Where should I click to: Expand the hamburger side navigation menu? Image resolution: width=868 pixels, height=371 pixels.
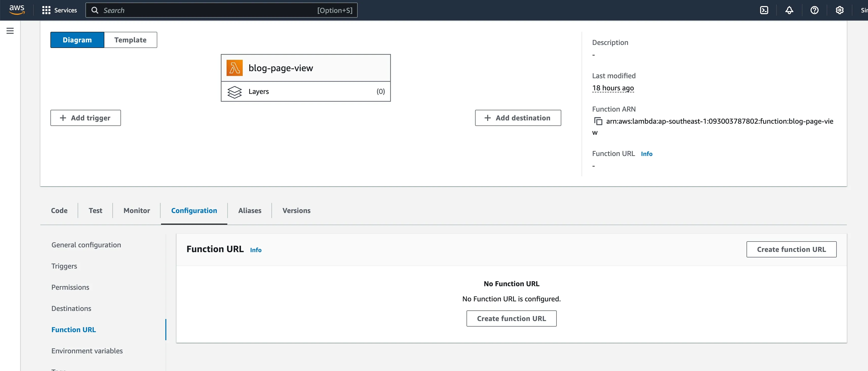coord(10,31)
